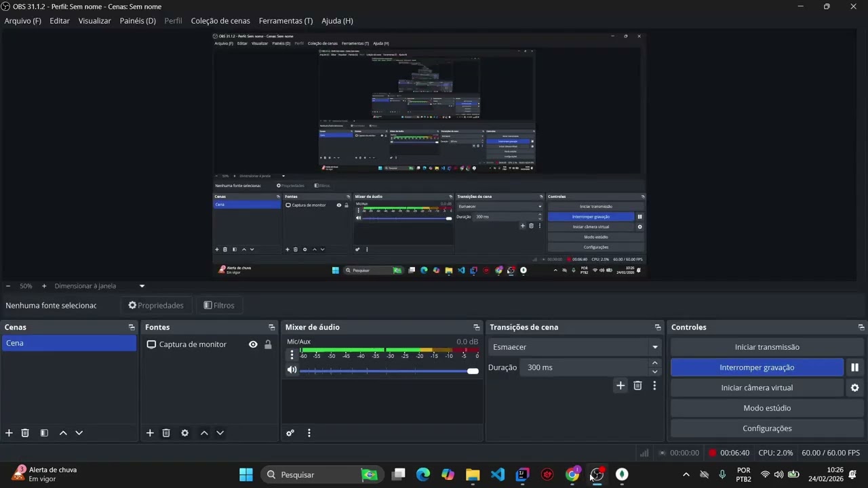Open source properties gear in Fontes

184,433
